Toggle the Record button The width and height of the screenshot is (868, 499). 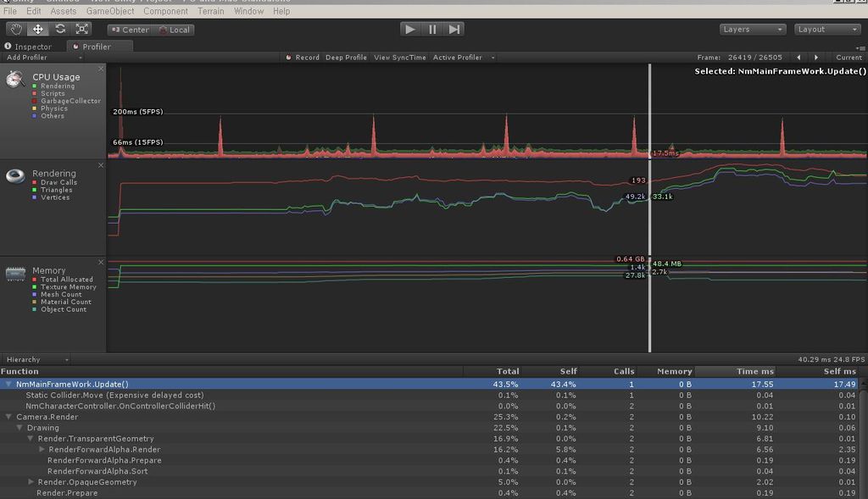[x=303, y=58]
